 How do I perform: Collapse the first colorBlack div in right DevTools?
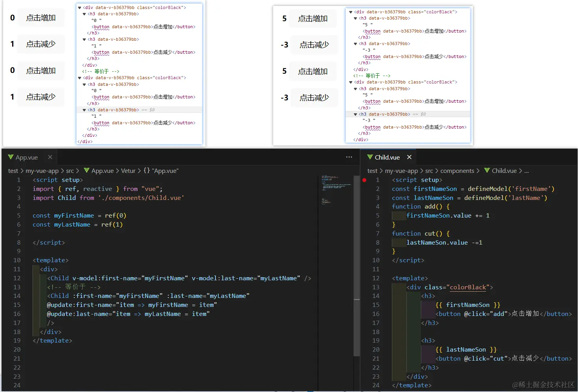pyautogui.click(x=351, y=12)
